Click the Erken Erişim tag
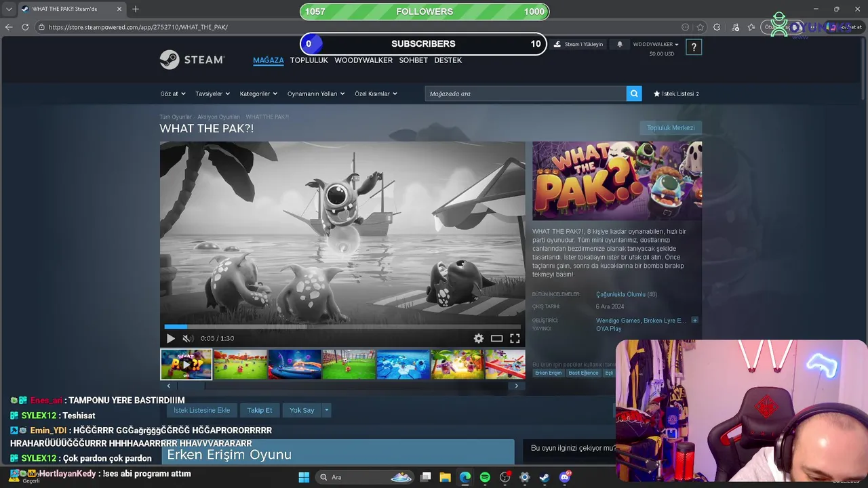The image size is (868, 488). coord(548,373)
